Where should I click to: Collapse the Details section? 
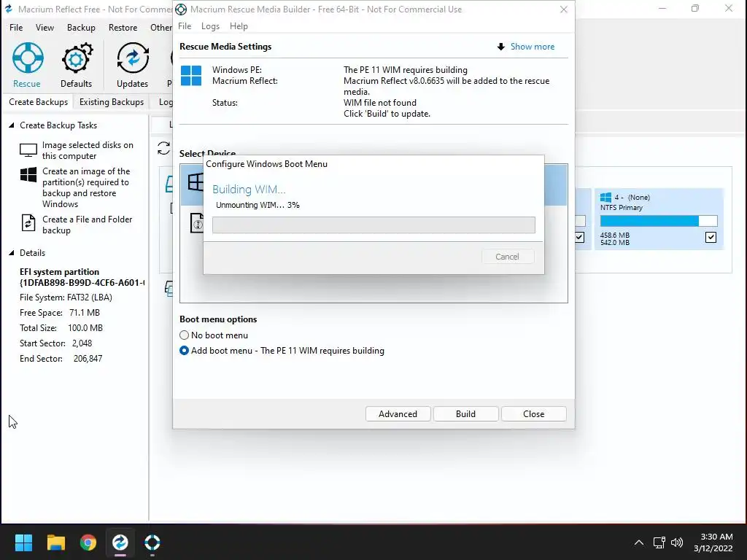click(x=12, y=253)
